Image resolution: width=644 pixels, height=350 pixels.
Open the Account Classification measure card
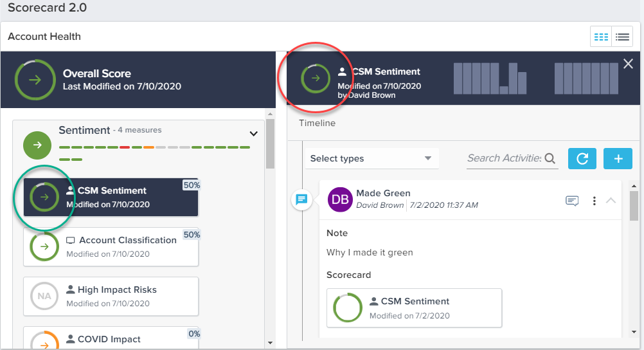click(x=111, y=247)
